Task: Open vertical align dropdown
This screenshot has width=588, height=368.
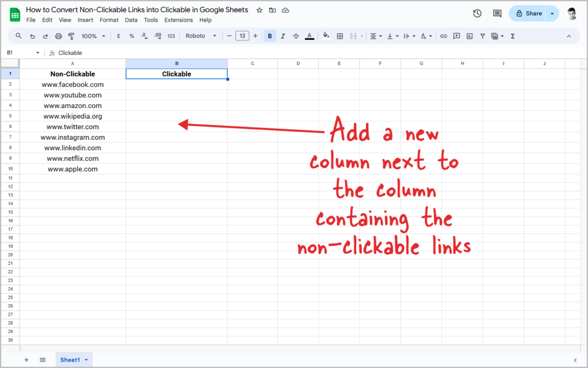Action: click(393, 36)
